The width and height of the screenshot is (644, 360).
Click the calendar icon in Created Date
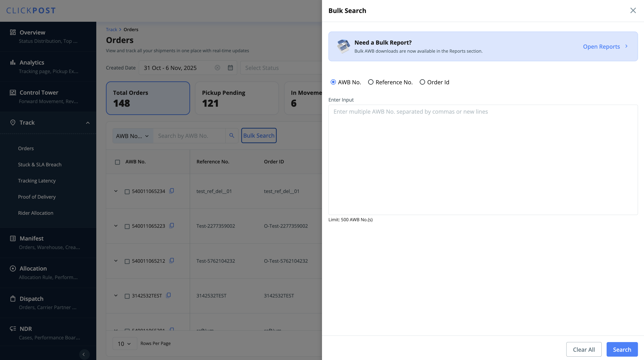click(x=230, y=68)
